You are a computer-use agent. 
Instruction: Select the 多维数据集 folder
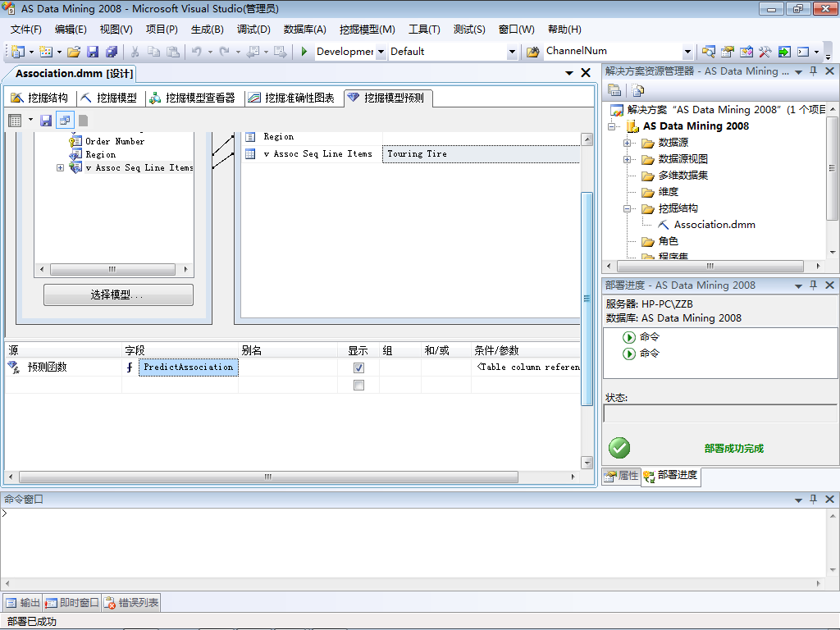click(682, 176)
